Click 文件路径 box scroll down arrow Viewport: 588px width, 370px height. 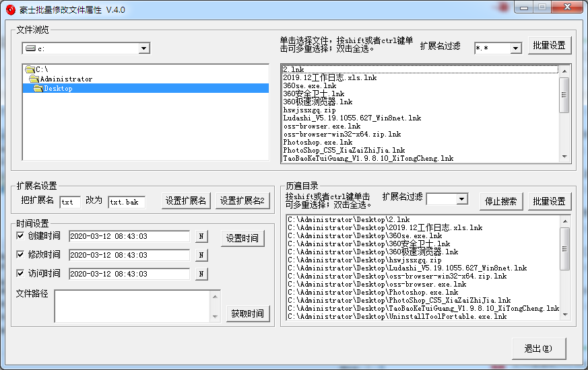click(x=215, y=316)
